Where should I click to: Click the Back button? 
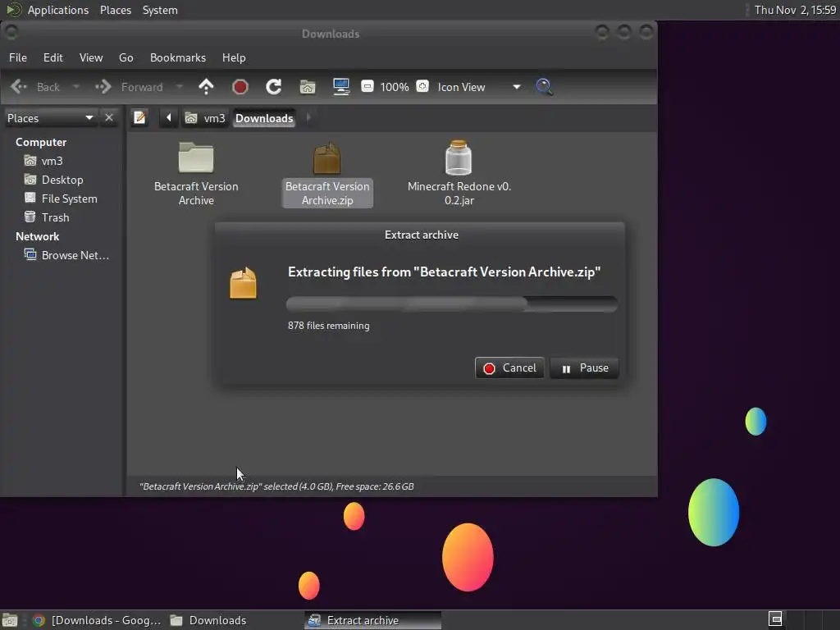pos(34,87)
